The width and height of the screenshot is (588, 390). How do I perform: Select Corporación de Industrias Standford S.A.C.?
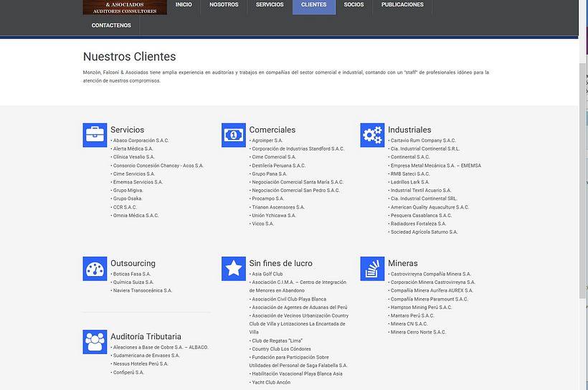298,149
